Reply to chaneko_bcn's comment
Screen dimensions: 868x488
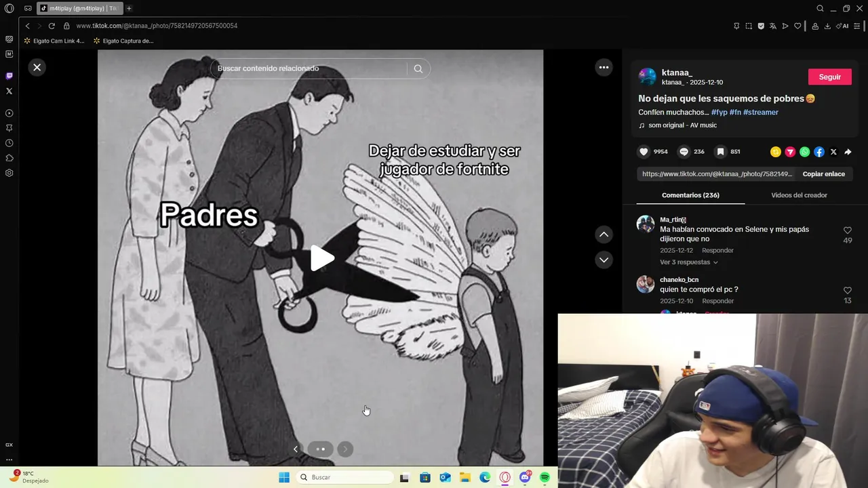tap(717, 301)
